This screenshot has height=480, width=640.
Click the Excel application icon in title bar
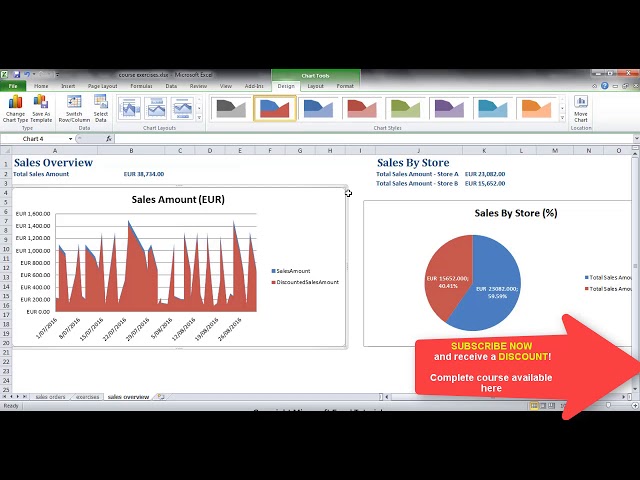pos(4,74)
